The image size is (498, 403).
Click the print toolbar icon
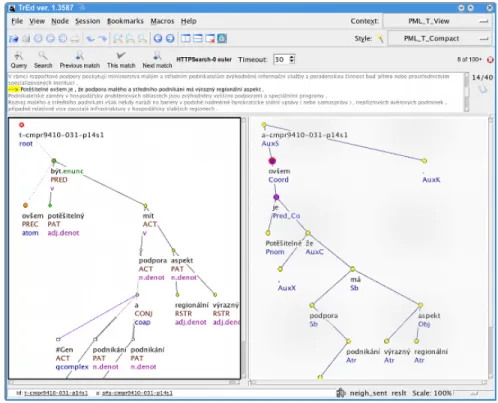click(75, 39)
